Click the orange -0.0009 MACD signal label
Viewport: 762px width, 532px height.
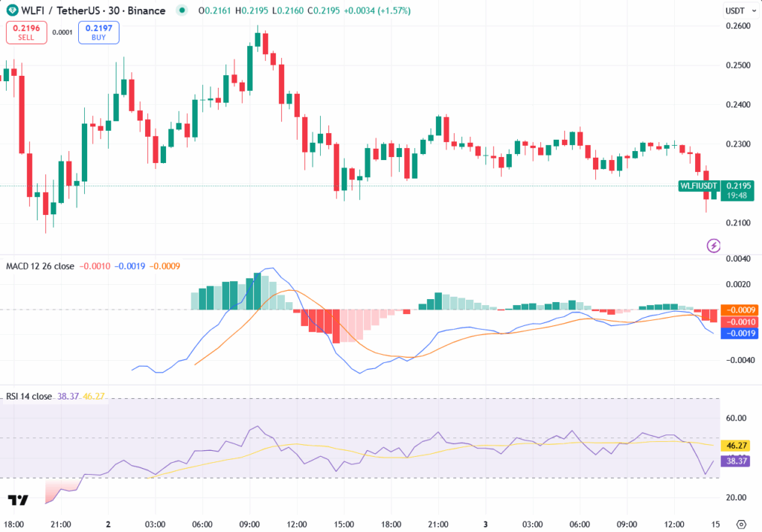click(x=738, y=310)
